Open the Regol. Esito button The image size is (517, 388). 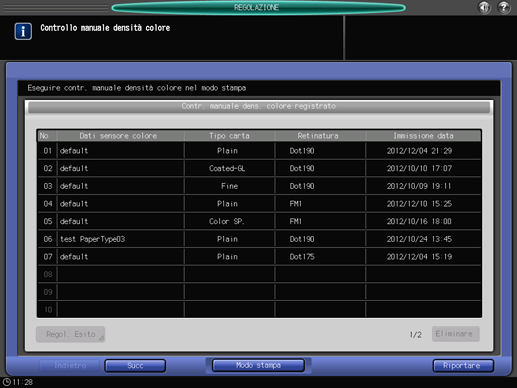click(70, 334)
